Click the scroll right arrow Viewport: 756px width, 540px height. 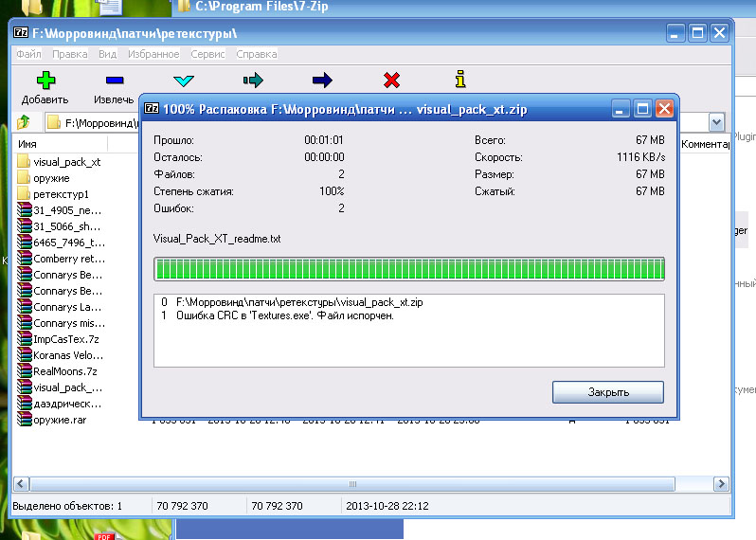tap(721, 483)
